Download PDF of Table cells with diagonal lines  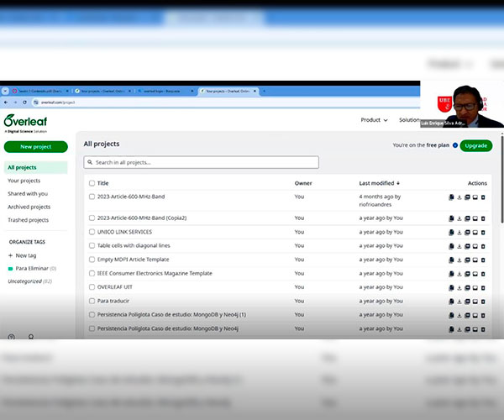pyautogui.click(x=467, y=246)
